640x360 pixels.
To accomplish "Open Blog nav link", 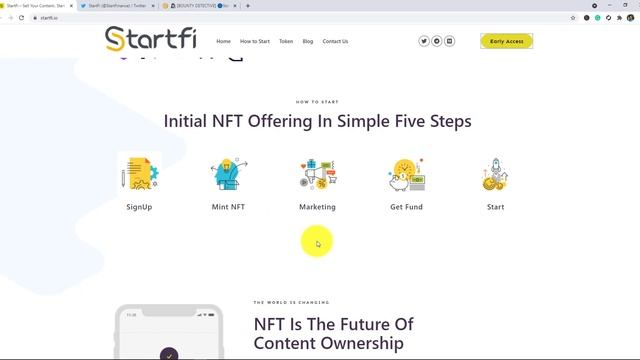I will click(308, 41).
